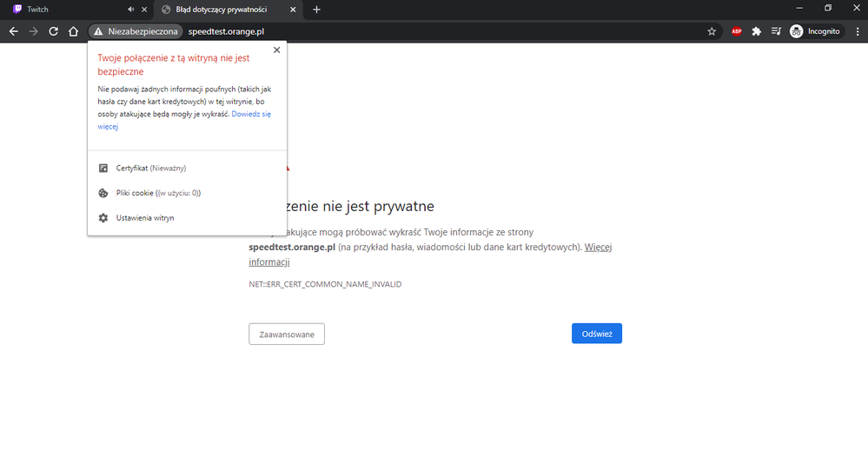This screenshot has height=457, width=868.
Task: Reload the page using the toolbar icon
Action: pos(53,31)
